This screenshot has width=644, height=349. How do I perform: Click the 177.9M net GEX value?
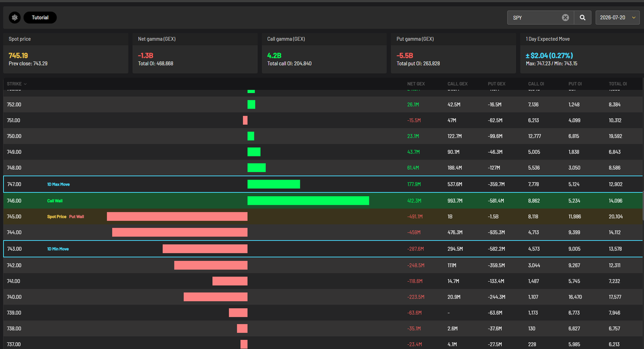pos(414,184)
